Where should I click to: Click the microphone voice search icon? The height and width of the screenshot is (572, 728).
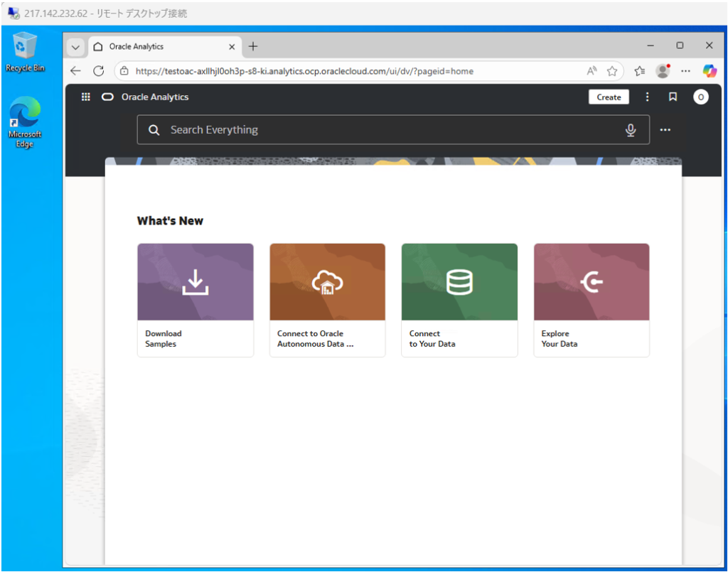tap(630, 130)
